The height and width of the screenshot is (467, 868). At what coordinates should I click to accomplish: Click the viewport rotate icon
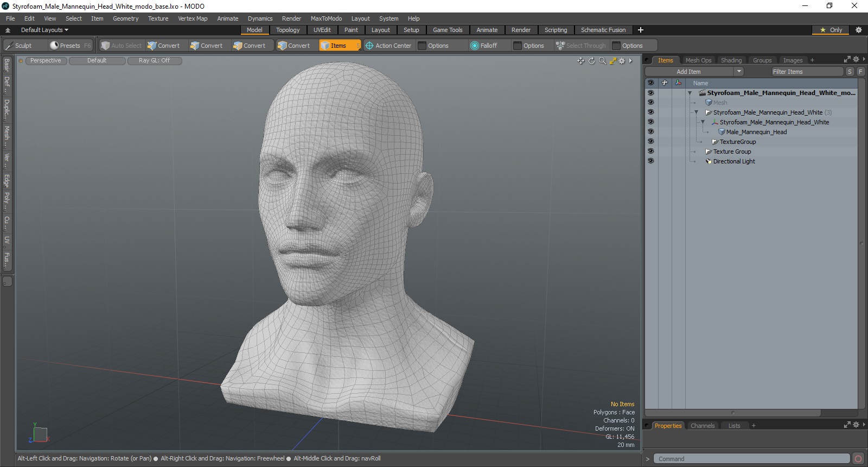point(591,61)
